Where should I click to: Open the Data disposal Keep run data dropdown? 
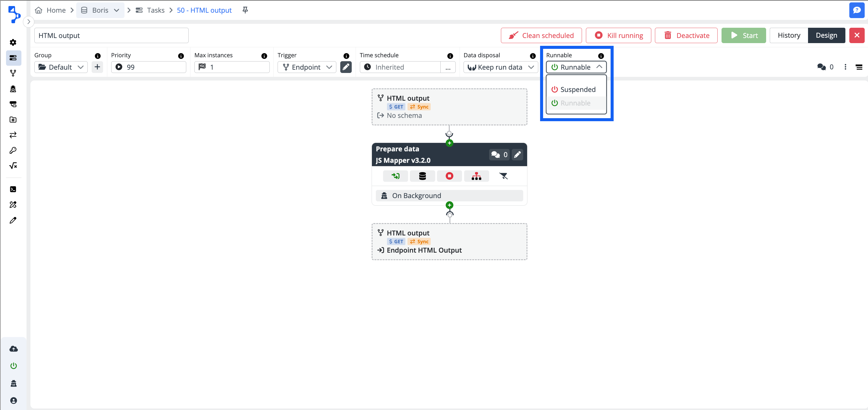click(x=500, y=67)
